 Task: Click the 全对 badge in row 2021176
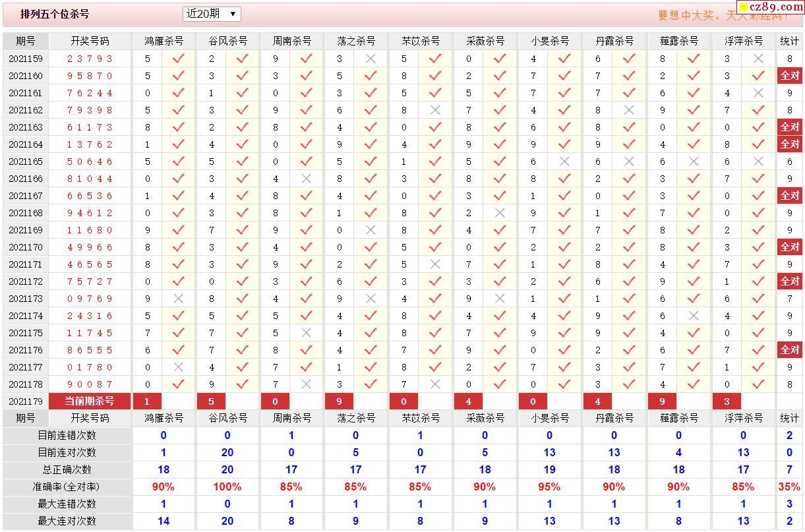[790, 350]
